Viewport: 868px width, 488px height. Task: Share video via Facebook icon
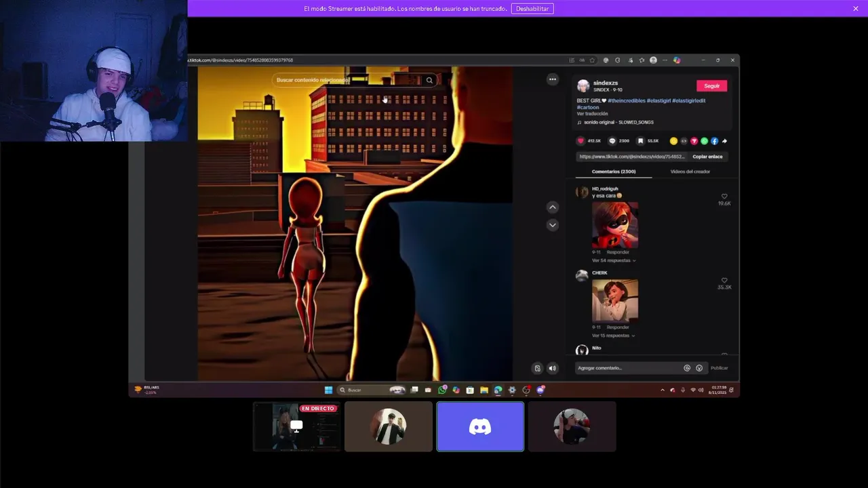click(x=714, y=141)
